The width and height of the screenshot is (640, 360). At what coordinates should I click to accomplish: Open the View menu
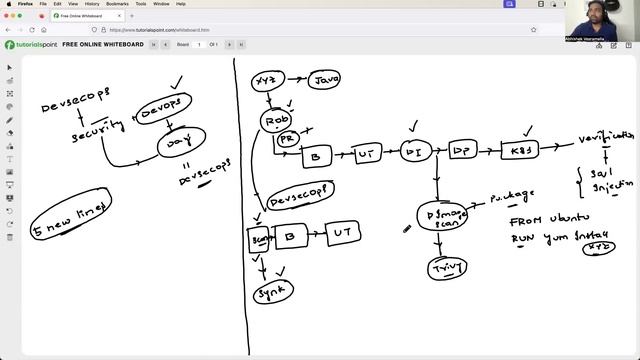pos(73,4)
